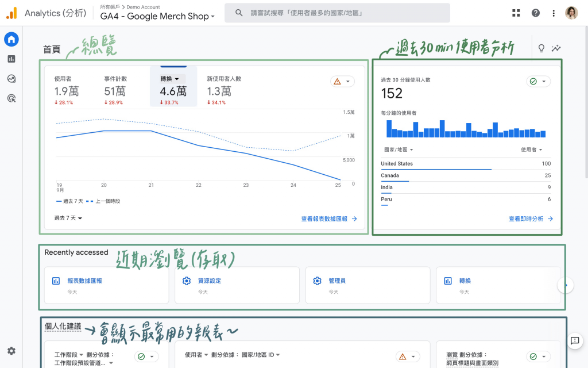This screenshot has width=588, height=368.
Task: Click the search magnifier icon
Action: [x=239, y=13]
